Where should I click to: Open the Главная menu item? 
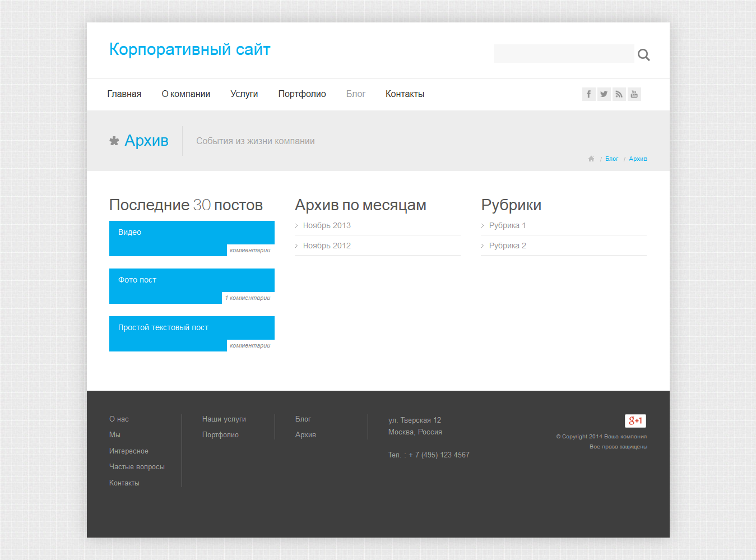(124, 94)
